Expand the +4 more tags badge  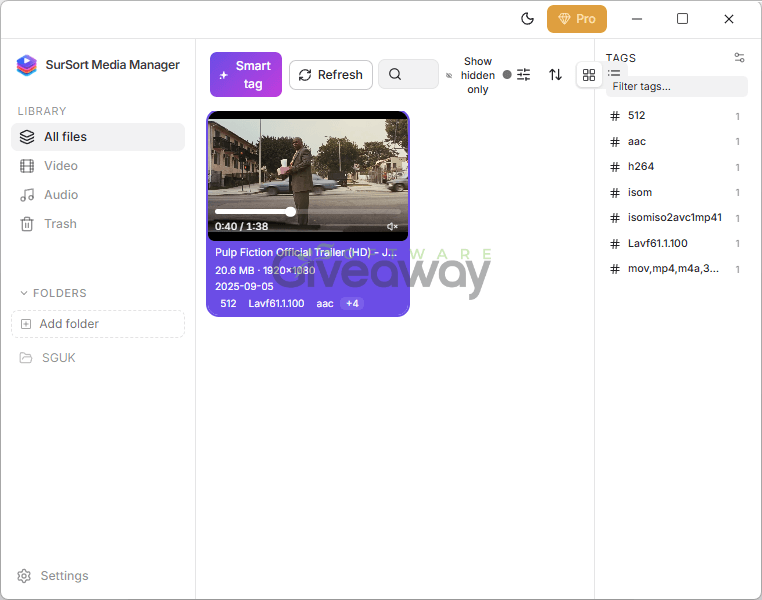click(x=352, y=304)
